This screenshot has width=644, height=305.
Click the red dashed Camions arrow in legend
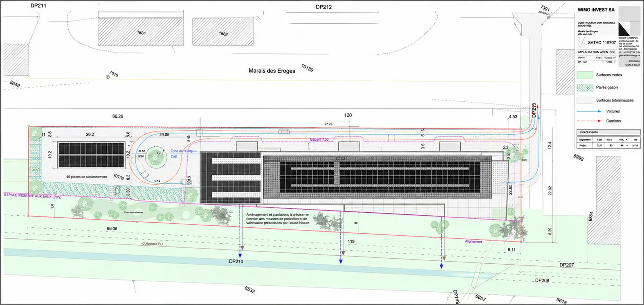pyautogui.click(x=589, y=121)
